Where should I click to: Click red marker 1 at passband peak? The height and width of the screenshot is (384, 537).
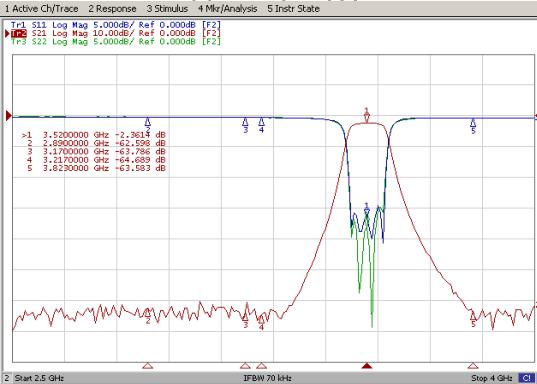click(x=367, y=117)
